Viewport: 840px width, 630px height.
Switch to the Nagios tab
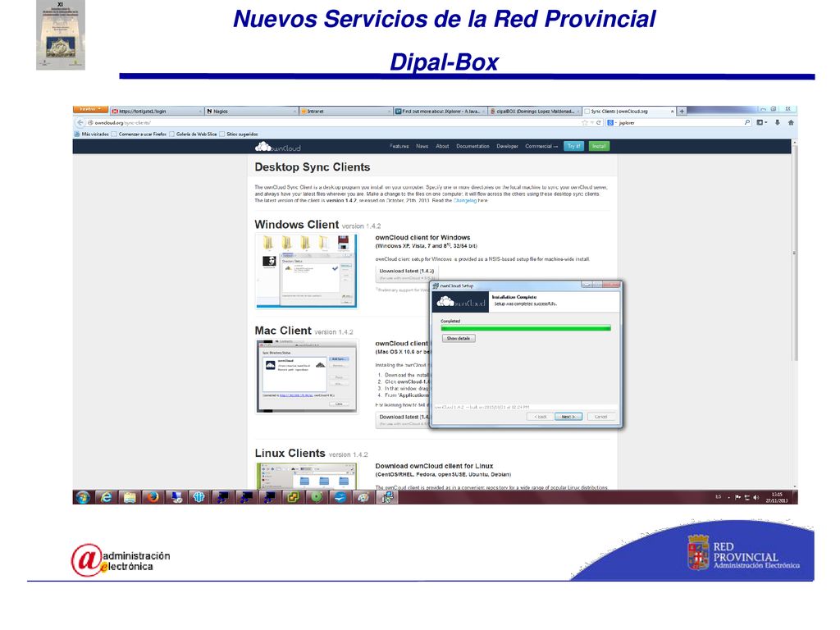(251, 112)
